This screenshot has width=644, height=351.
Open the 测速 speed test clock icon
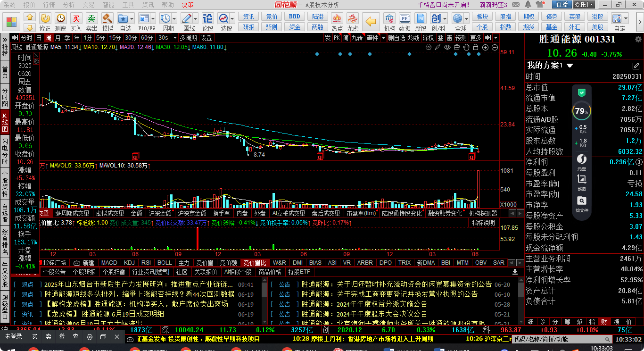click(x=61, y=18)
